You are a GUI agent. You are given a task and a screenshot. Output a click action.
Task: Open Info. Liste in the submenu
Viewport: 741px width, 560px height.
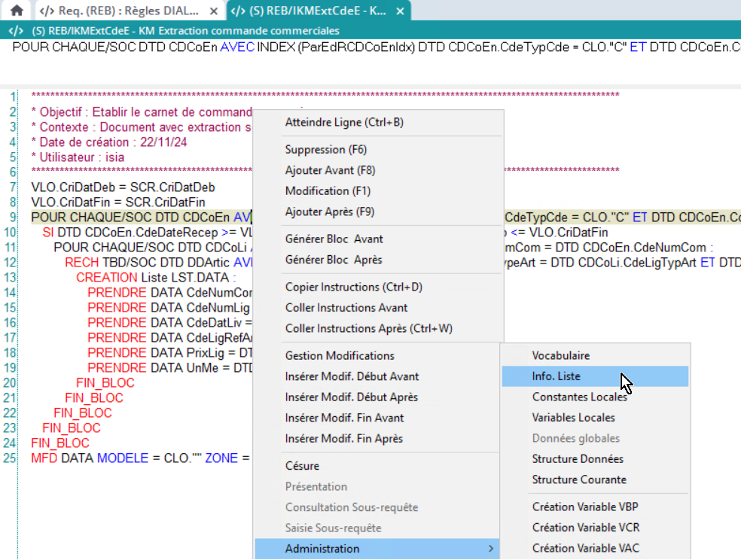(557, 376)
